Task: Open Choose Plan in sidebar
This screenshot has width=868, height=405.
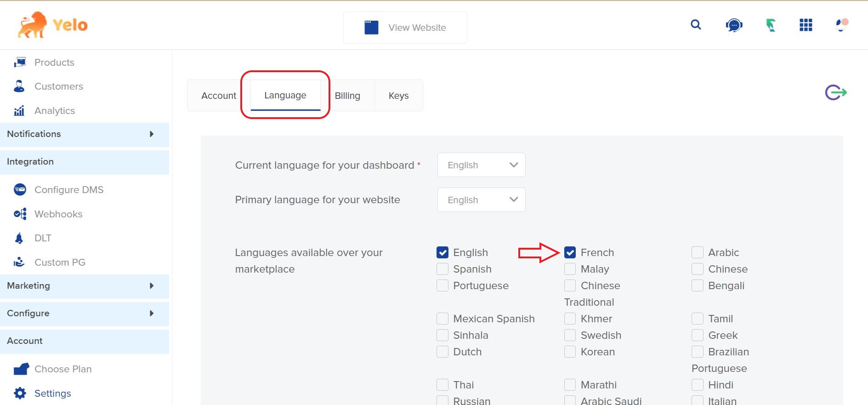Action: [63, 369]
